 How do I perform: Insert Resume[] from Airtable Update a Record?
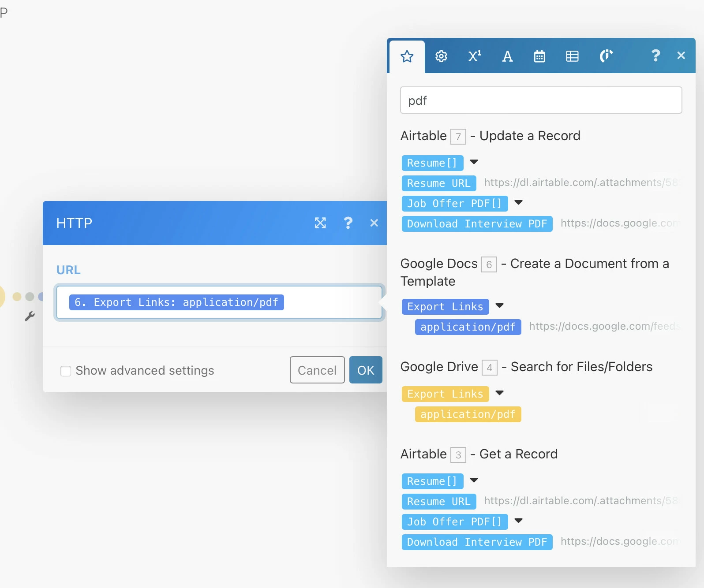(432, 163)
